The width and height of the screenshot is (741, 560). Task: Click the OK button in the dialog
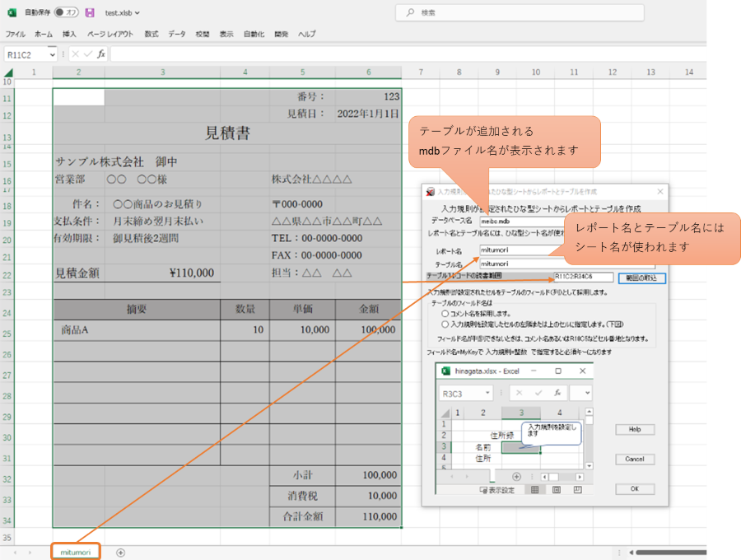point(635,489)
